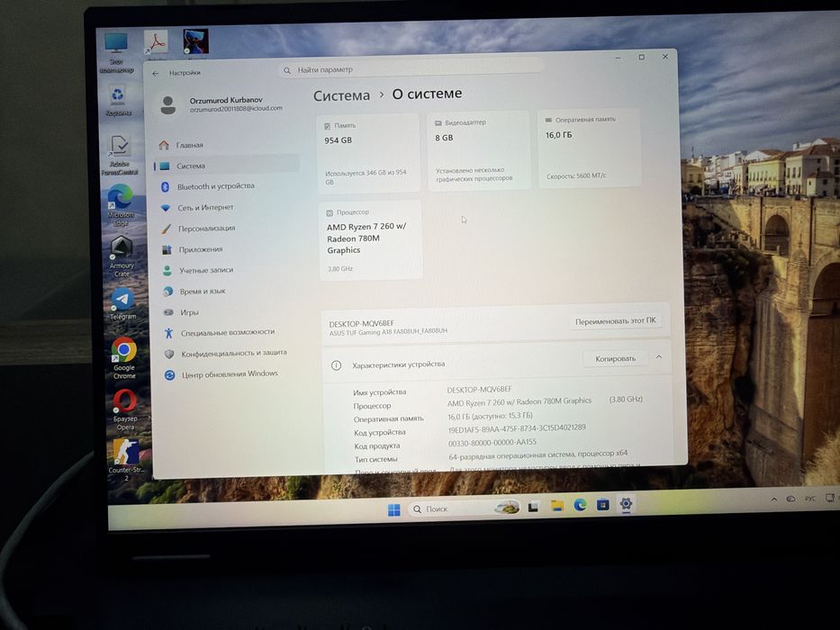Click the Переименовать этот ПК button
840x630 pixels.
(x=615, y=321)
